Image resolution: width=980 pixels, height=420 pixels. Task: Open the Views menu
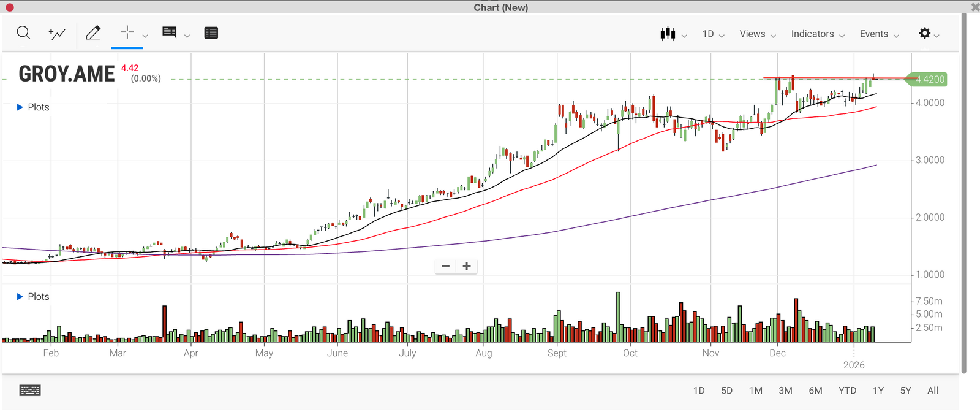(x=758, y=34)
